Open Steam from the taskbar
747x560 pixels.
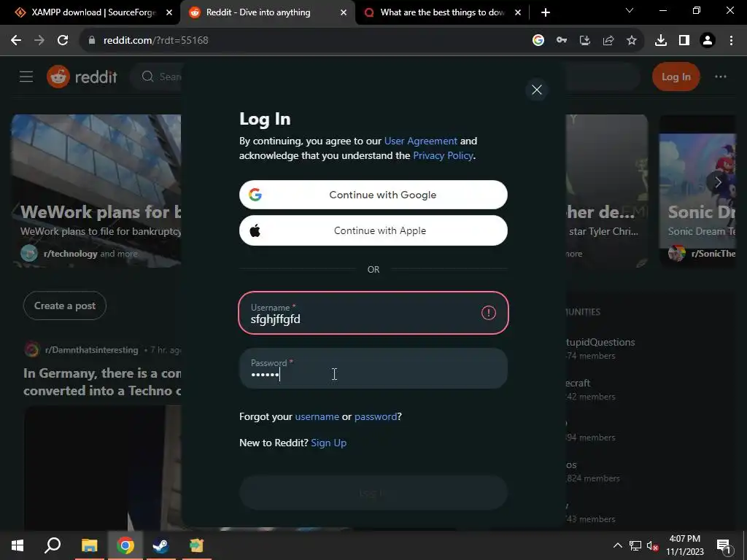pyautogui.click(x=160, y=545)
